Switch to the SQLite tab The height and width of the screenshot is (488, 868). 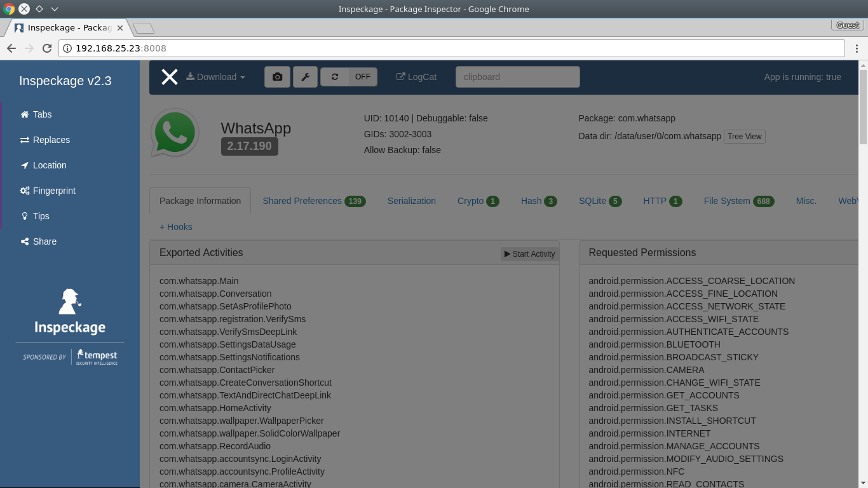[x=600, y=201]
